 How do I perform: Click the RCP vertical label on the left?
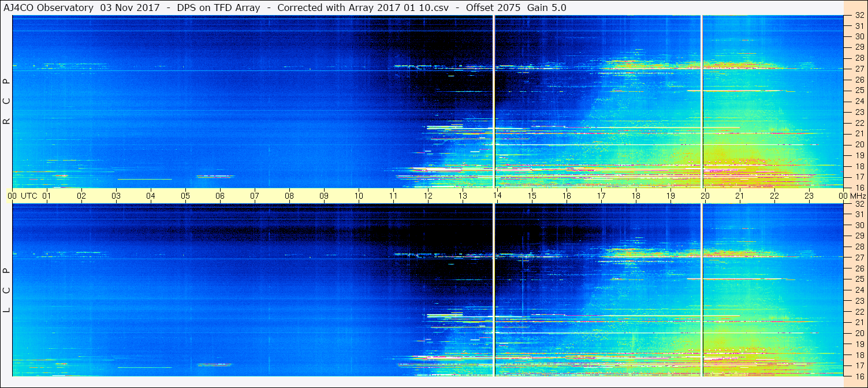pyautogui.click(x=6, y=102)
